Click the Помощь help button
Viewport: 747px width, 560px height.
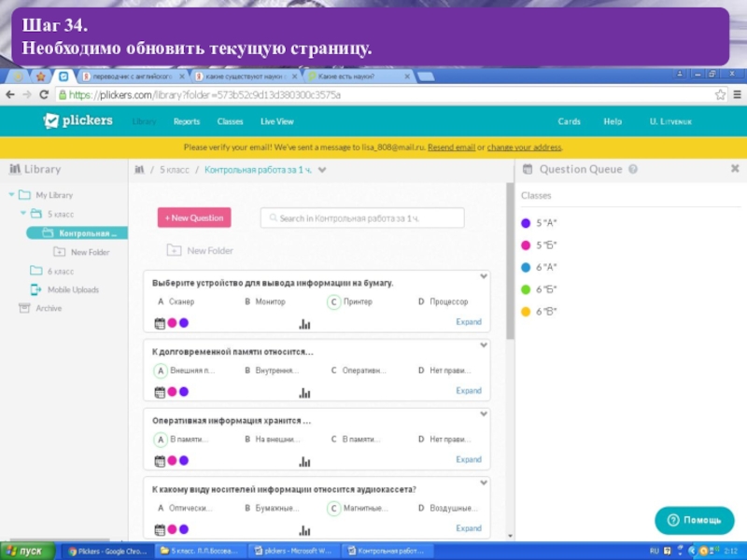click(695, 520)
